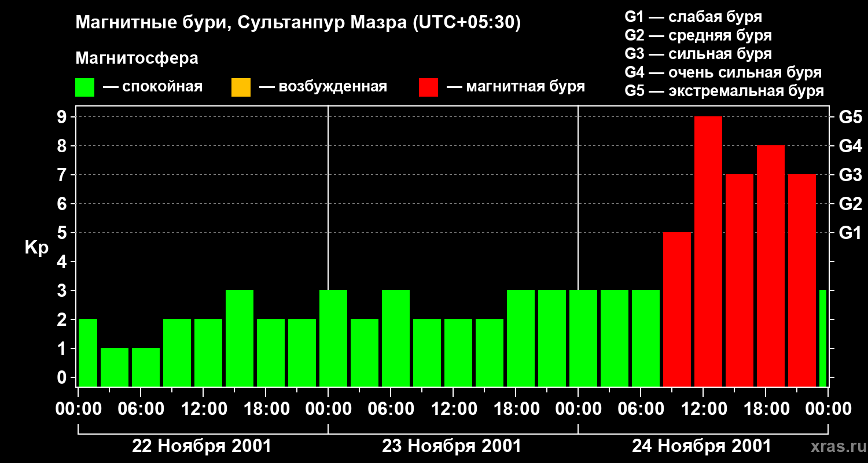Click the 06:00 time label under 23 November
This screenshot has height=463, width=868.
coord(390,409)
